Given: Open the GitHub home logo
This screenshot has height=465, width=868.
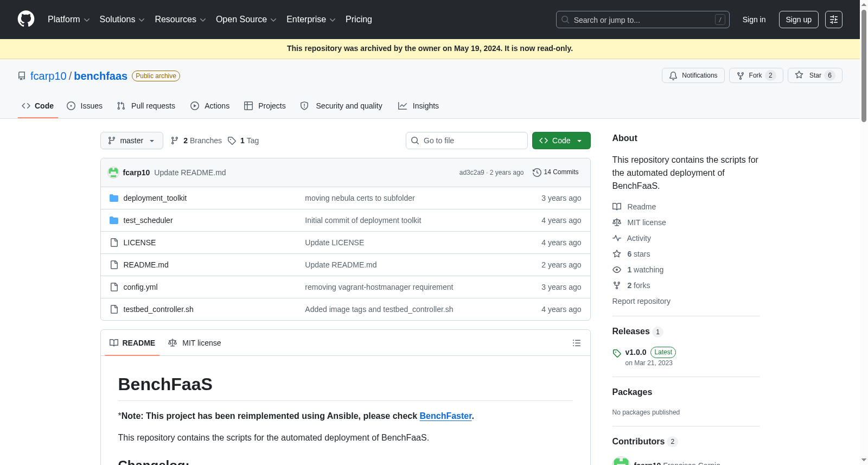Looking at the screenshot, I should (x=26, y=20).
